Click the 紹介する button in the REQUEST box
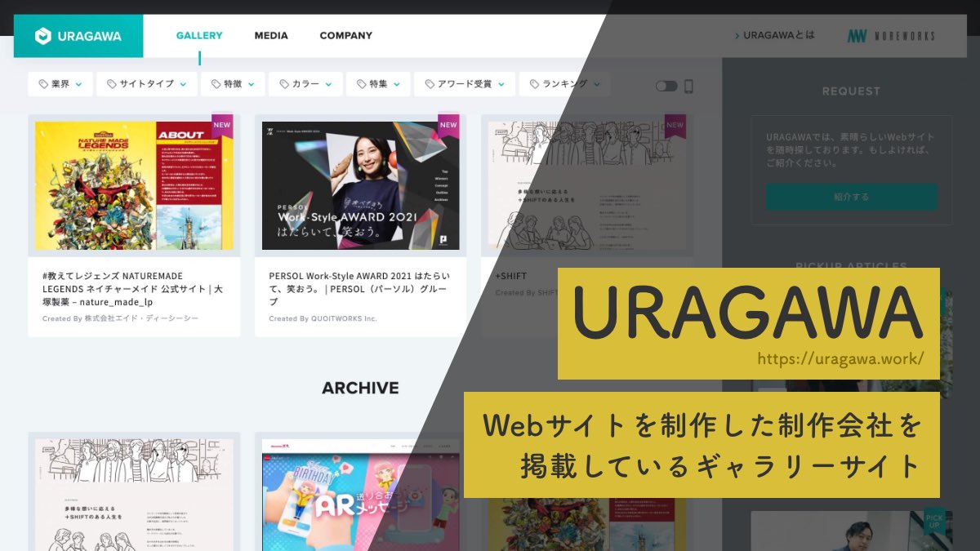The height and width of the screenshot is (551, 980). pyautogui.click(x=851, y=197)
